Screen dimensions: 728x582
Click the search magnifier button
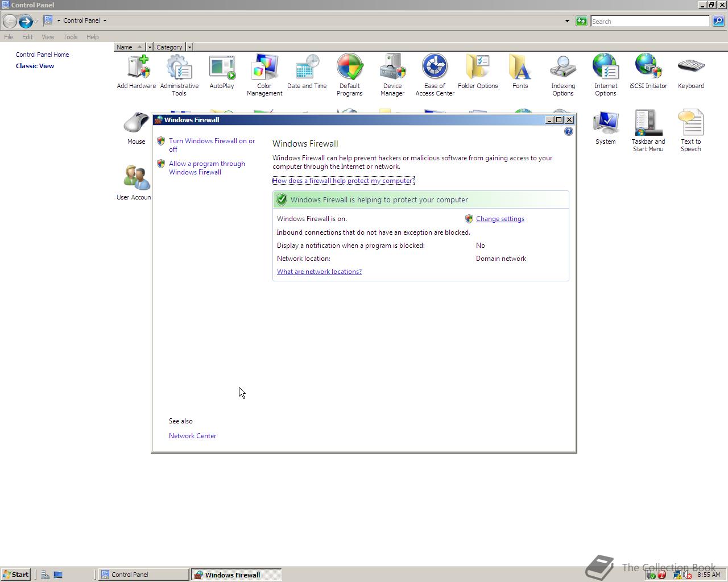[x=718, y=21]
